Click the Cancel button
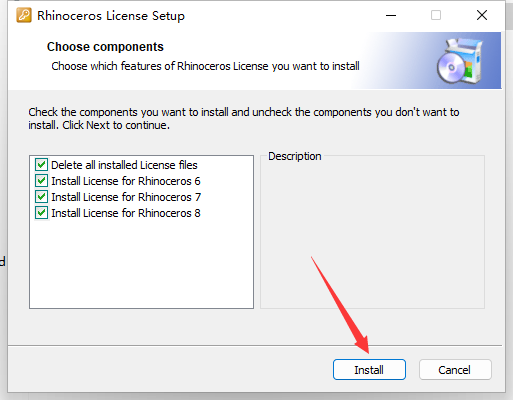The image size is (513, 400). (x=455, y=370)
